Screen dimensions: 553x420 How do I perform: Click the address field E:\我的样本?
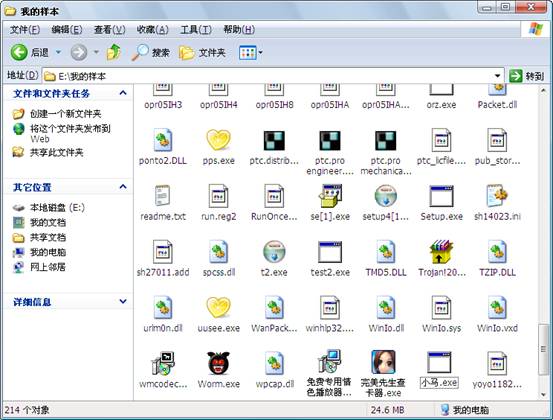point(273,76)
